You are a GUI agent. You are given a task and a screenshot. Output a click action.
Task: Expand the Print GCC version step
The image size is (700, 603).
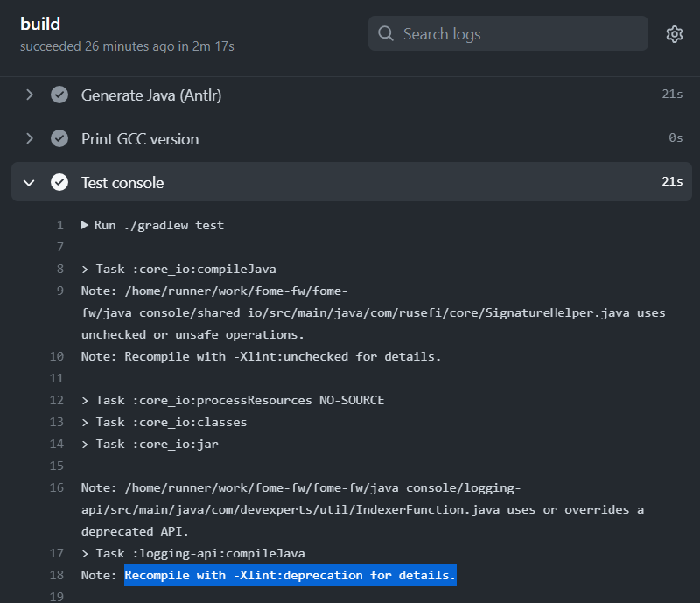pos(29,138)
